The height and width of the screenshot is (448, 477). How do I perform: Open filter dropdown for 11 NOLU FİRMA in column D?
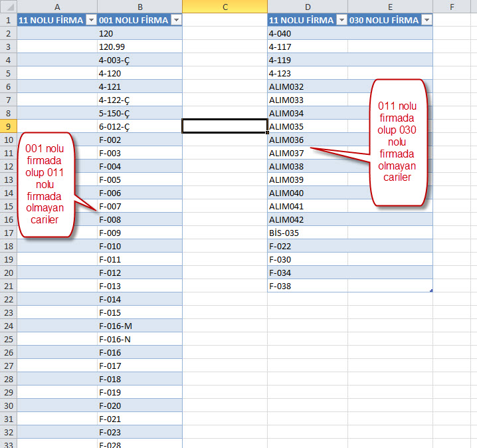[x=341, y=20]
